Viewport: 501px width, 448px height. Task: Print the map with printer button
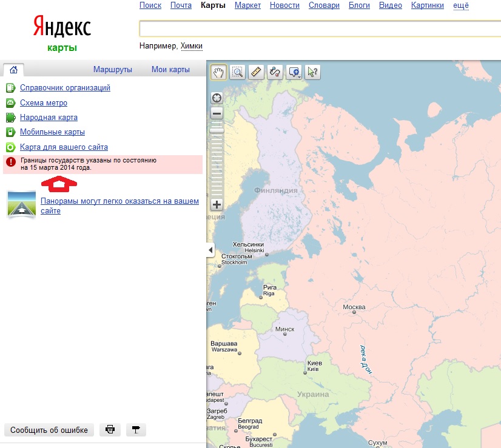coord(110,430)
